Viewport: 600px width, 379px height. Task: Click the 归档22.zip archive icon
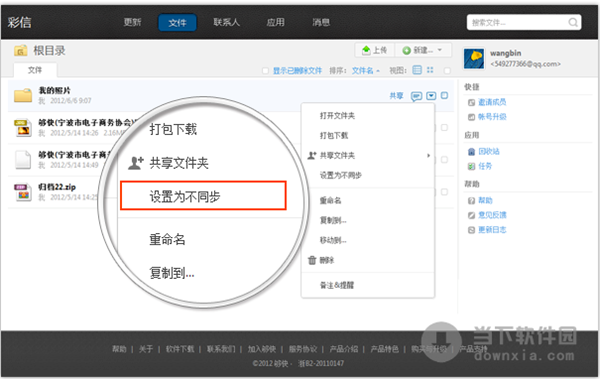23,192
